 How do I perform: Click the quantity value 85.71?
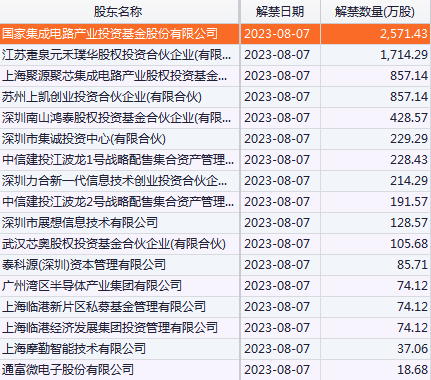tap(412, 265)
